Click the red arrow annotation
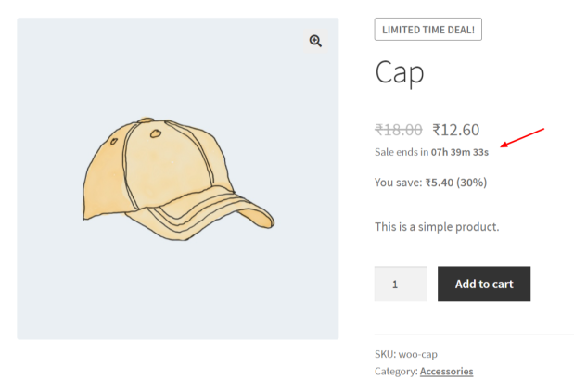The width and height of the screenshot is (574, 392). pyautogui.click(x=522, y=138)
